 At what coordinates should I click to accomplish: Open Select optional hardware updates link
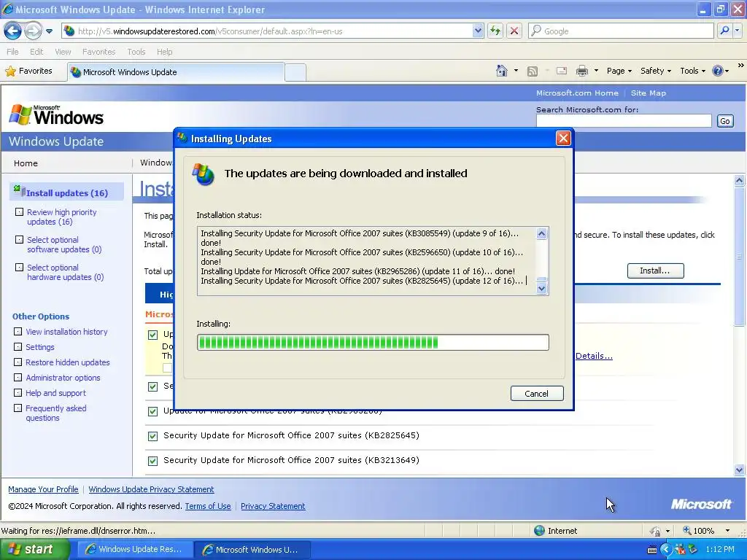pyautogui.click(x=65, y=272)
